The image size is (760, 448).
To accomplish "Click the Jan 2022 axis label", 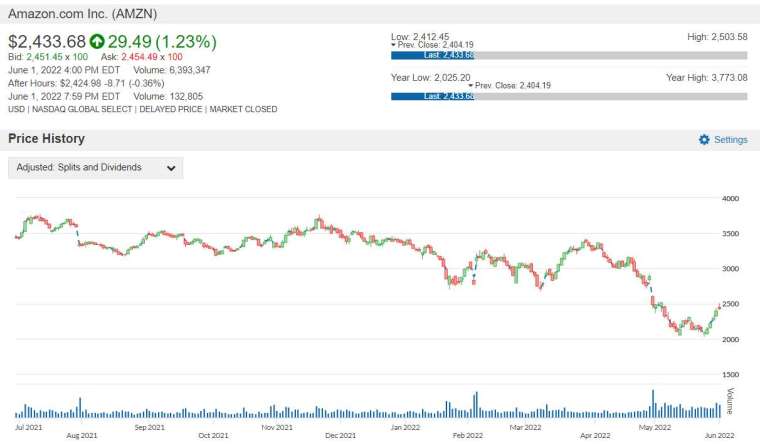I will coord(405,427).
